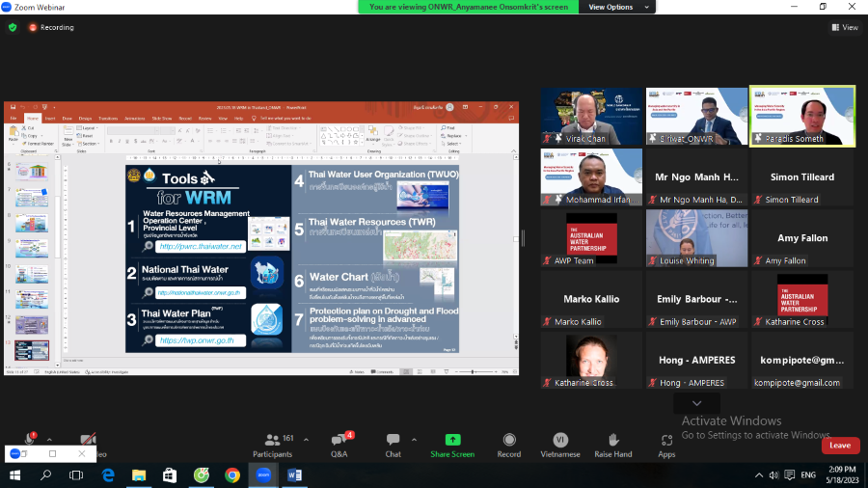The width and height of the screenshot is (868, 488).
Task: Select Paradis Someth's video thumbnail
Action: click(x=802, y=116)
